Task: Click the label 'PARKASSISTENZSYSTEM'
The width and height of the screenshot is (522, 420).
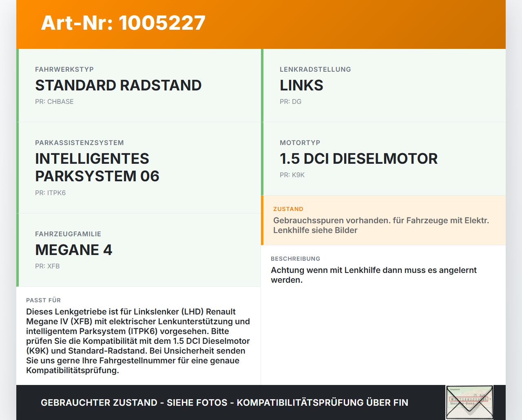Action: coord(80,143)
